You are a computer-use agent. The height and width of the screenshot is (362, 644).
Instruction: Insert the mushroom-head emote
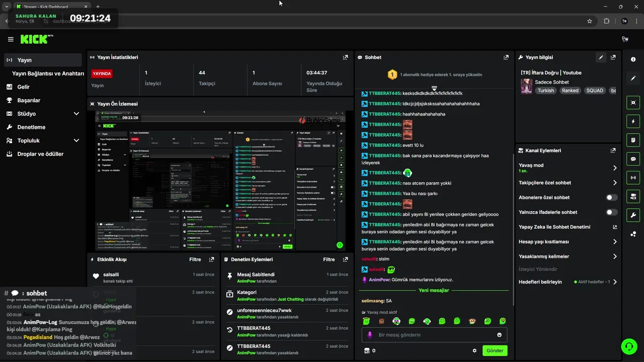pyautogui.click(x=472, y=321)
